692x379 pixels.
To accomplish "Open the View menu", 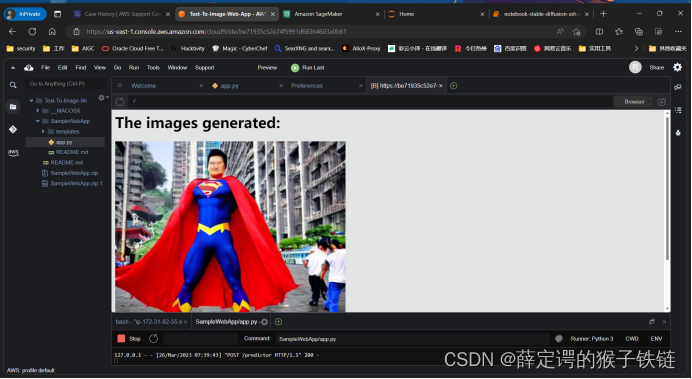I will pyautogui.click(x=100, y=68).
